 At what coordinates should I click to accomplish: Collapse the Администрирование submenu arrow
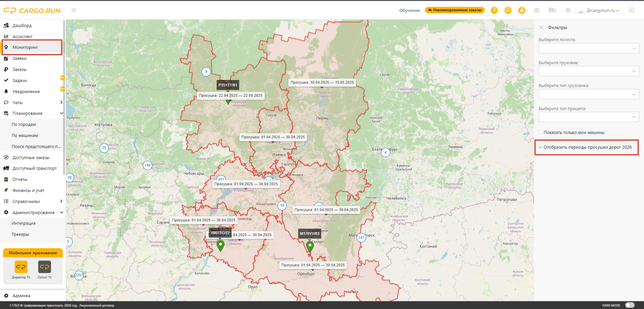(61, 212)
